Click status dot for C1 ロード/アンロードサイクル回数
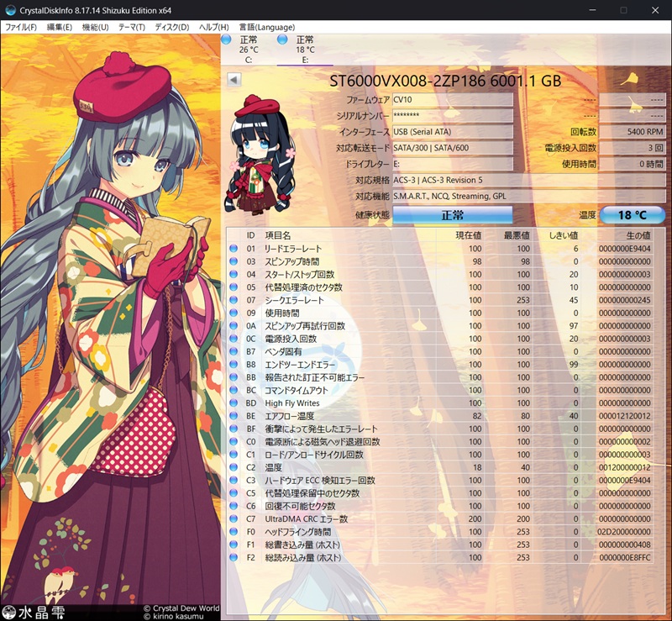Viewport: 672px width, 621px height. click(234, 454)
